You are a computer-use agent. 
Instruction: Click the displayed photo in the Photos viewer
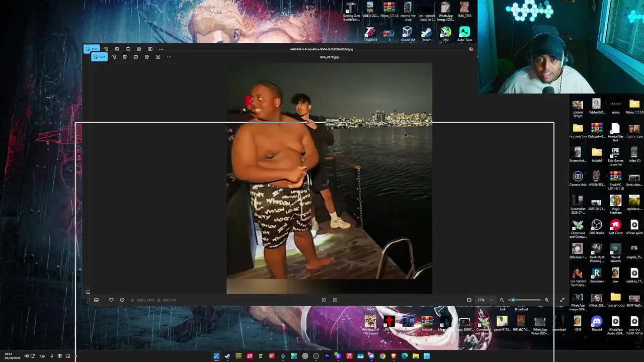329,178
